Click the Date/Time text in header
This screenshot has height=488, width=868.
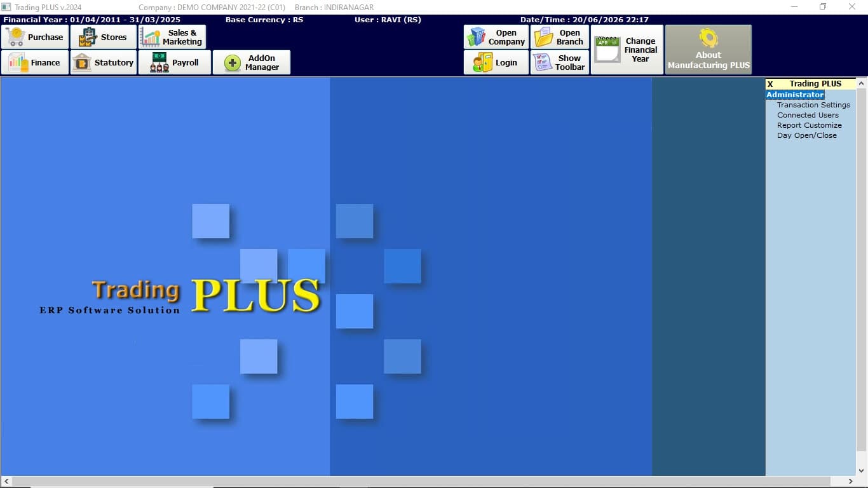click(585, 20)
